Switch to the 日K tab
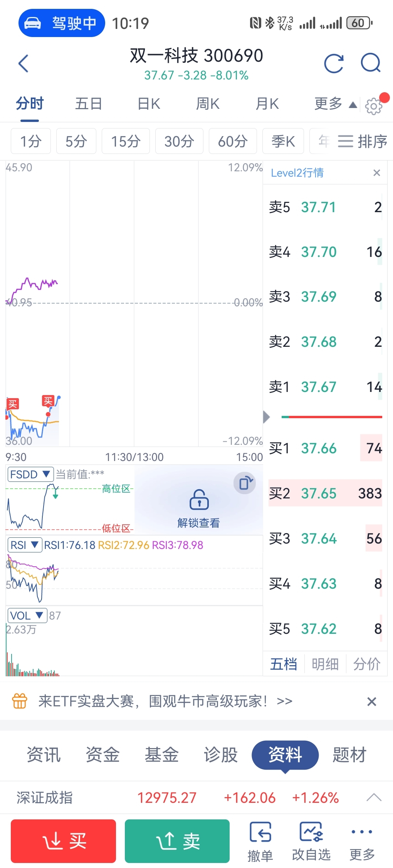Image resolution: width=393 pixels, height=868 pixels. point(149,104)
